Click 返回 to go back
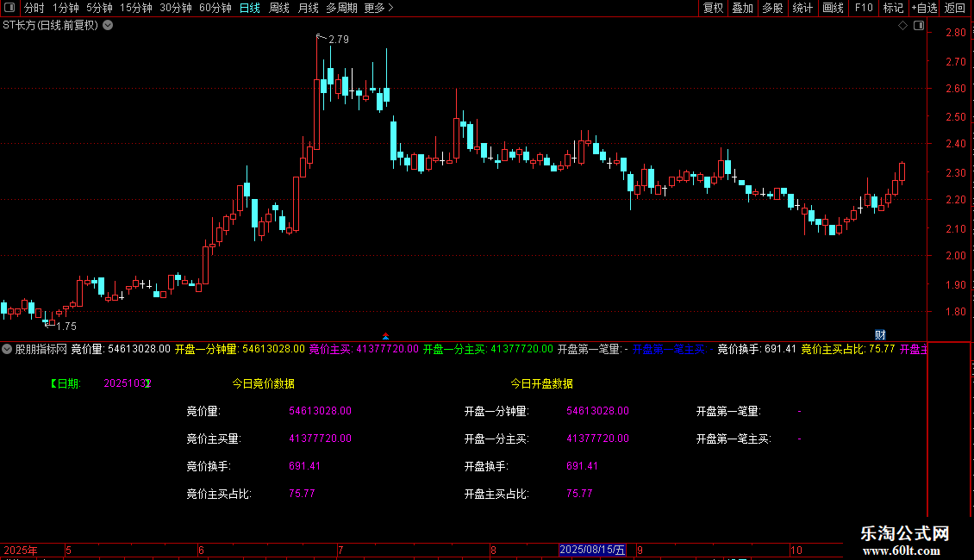 [x=955, y=8]
